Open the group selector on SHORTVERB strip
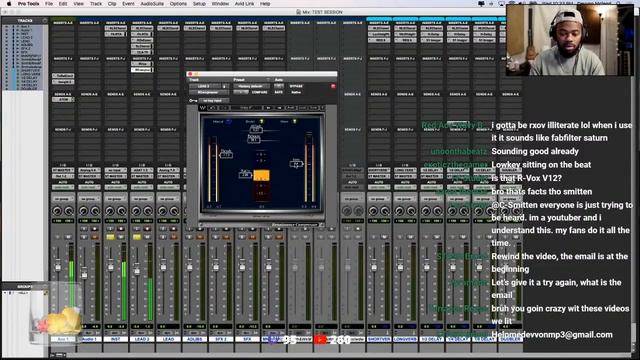This screenshot has width=640, height=360. pos(379,199)
